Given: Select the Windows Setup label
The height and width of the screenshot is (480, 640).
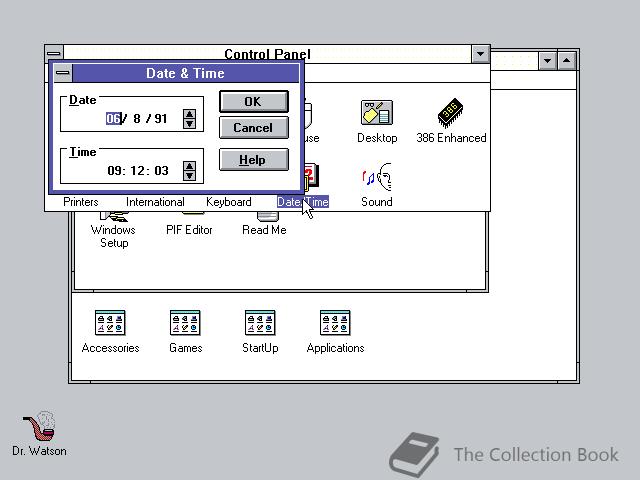Looking at the screenshot, I should point(113,236).
